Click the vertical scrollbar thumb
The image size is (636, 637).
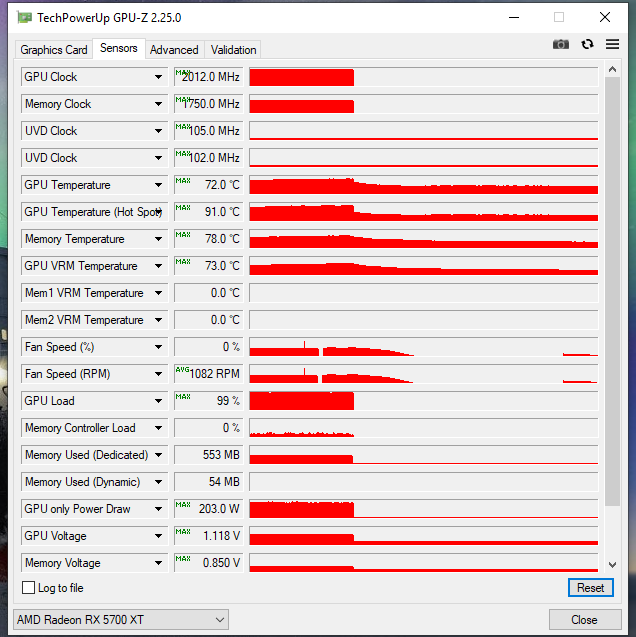point(612,291)
